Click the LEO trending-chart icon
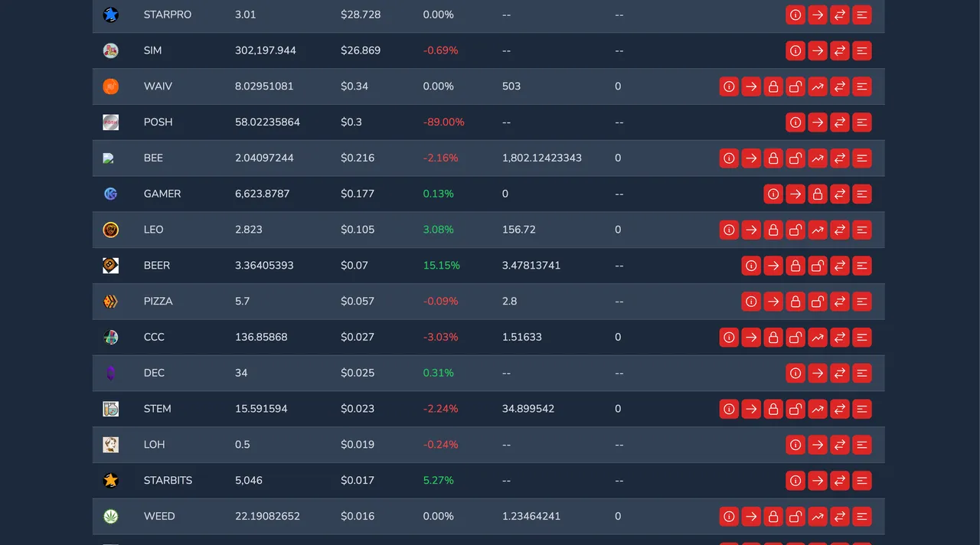This screenshot has width=980, height=545. point(818,230)
